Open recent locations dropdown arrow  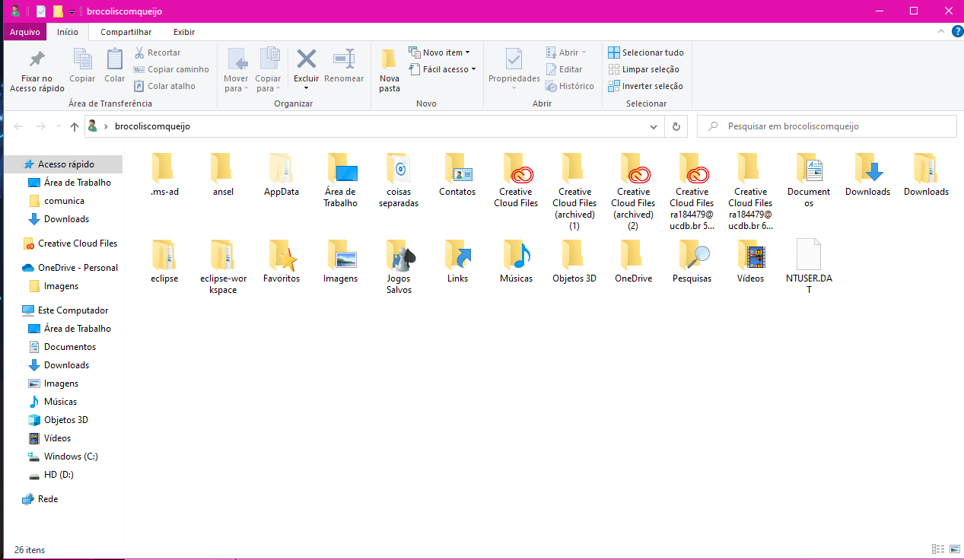[x=59, y=126]
